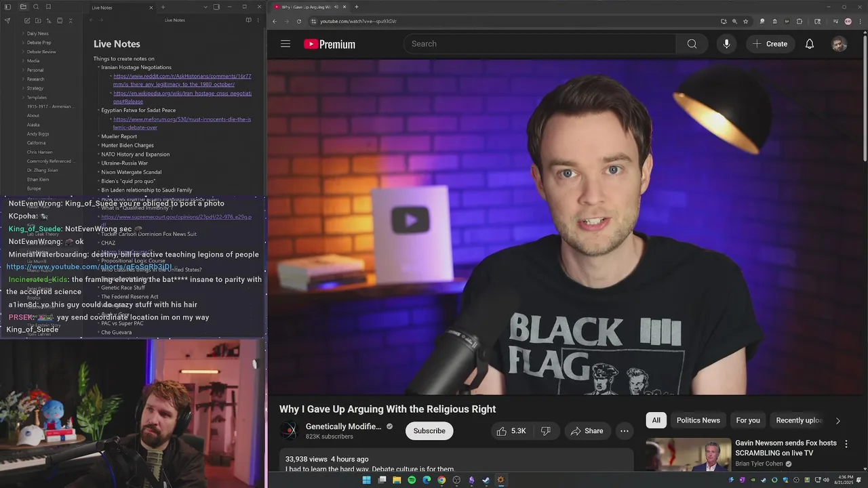Open YouTube shorts link in chat
This screenshot has width=868, height=488.
90,267
